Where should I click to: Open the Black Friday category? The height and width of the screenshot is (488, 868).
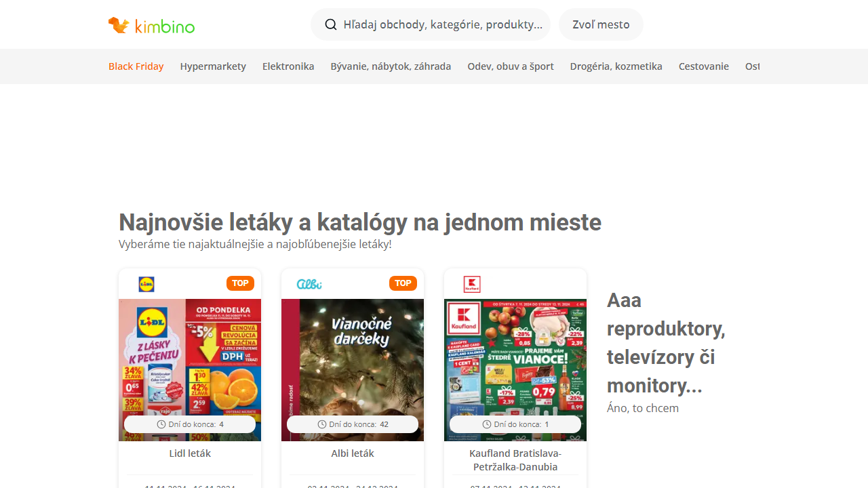pos(136,66)
